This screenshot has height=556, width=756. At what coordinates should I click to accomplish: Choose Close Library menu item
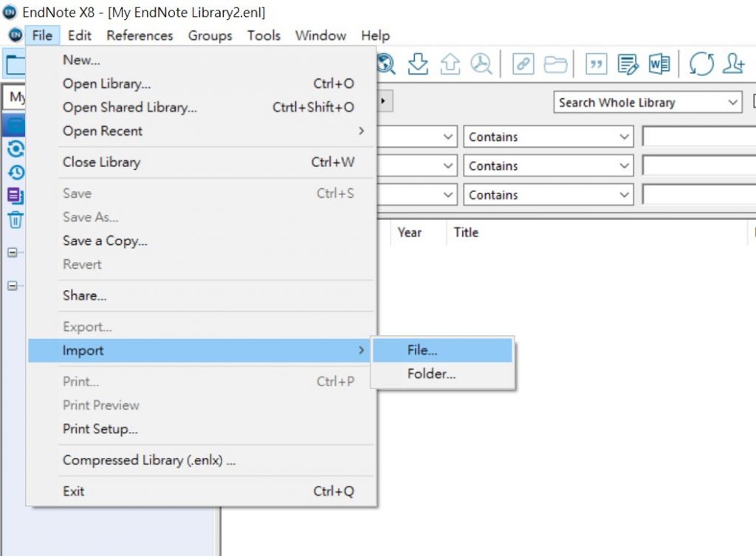202,162
